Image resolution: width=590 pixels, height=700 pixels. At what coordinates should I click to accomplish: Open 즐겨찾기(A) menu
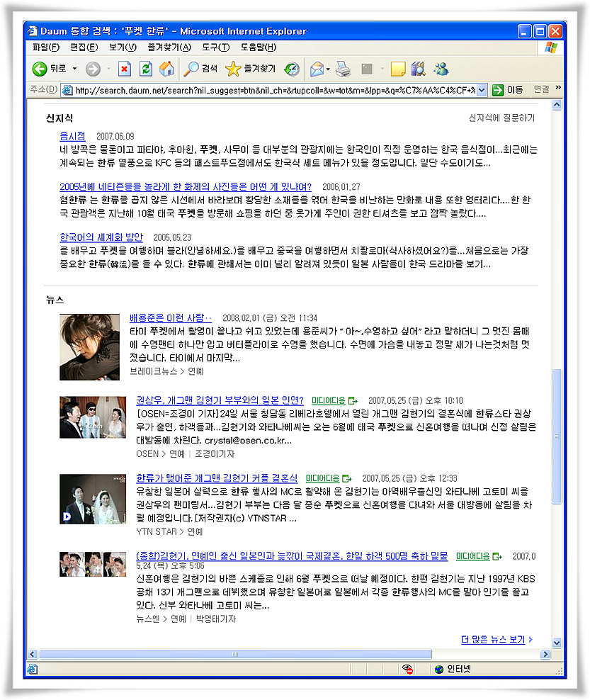[x=169, y=47]
